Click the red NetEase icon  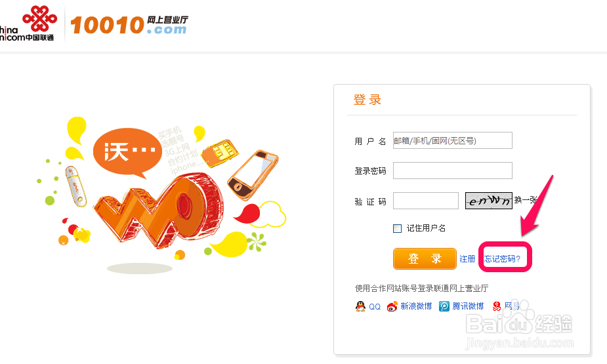tap(497, 306)
